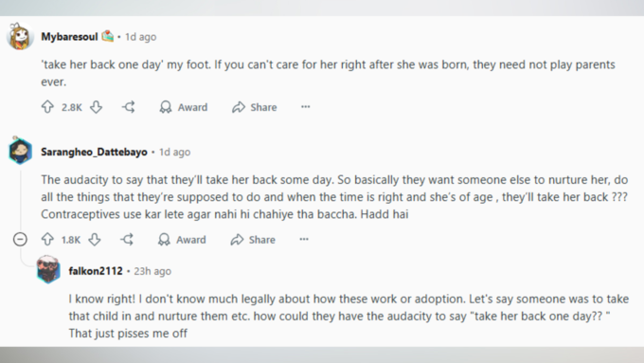644x363 pixels.
Task: Open Mybaresoul's user profile link
Action: pos(69,37)
